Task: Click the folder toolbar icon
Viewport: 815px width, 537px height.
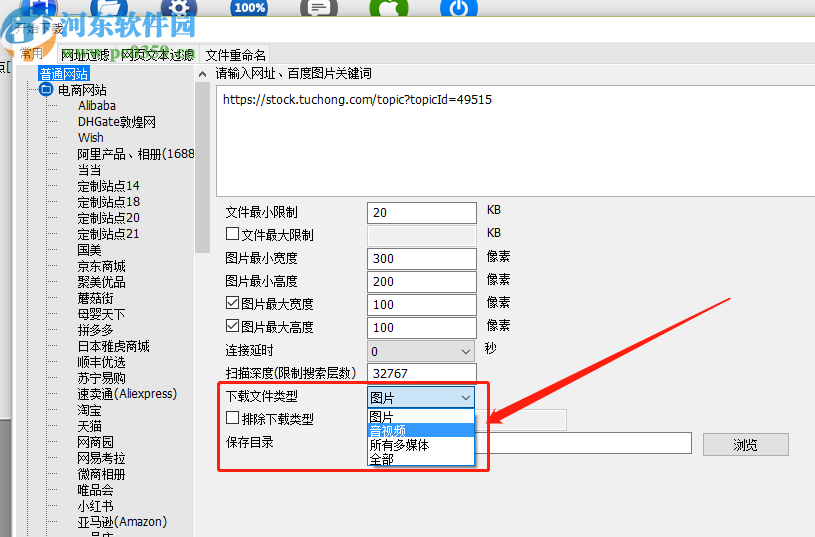Action: (x=109, y=7)
